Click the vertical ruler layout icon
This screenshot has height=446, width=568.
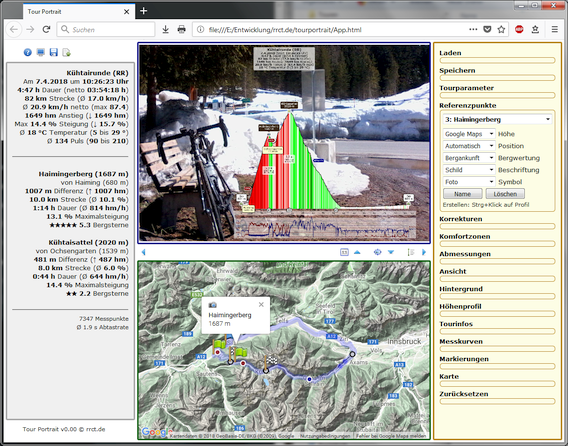[411, 252]
